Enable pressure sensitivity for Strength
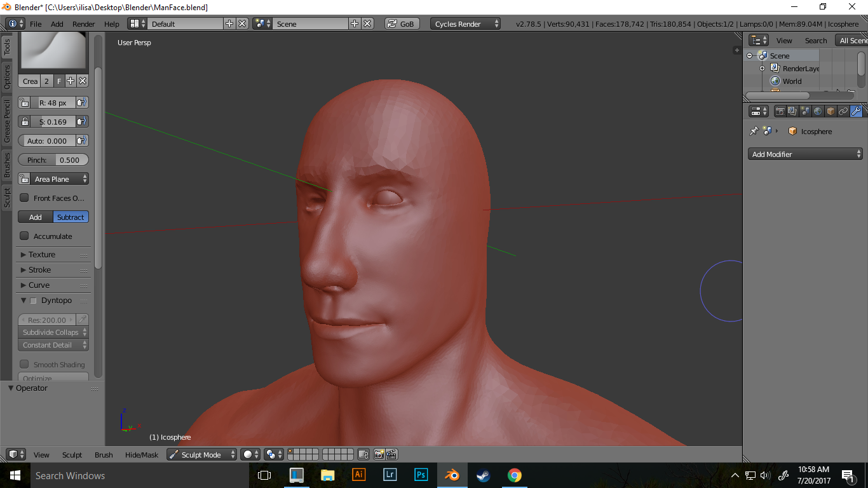Image resolution: width=868 pixels, height=488 pixels. pos(82,121)
